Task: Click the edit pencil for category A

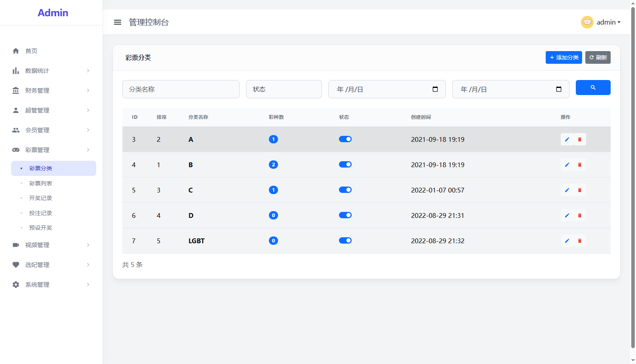Action: [x=567, y=139]
